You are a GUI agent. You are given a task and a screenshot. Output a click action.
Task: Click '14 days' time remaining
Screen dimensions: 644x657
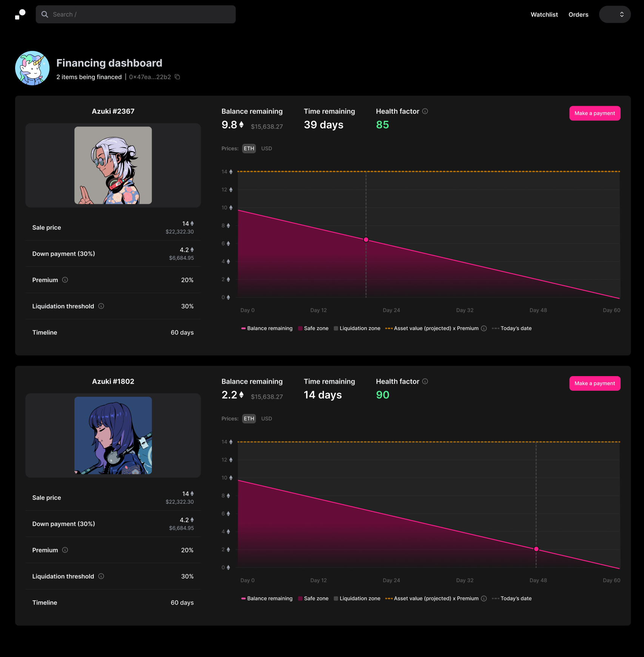[323, 395]
